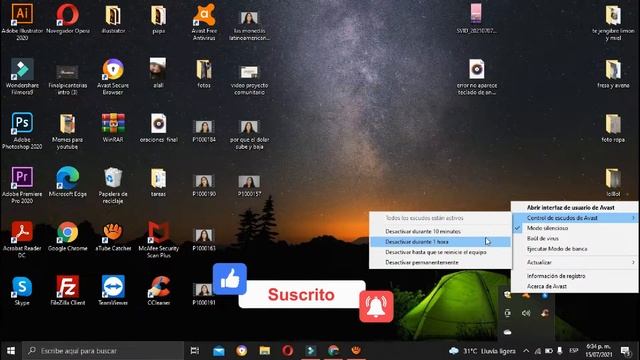Select error no aparece teclado file
Image resolution: width=640 pixels, height=360 pixels.
tap(477, 76)
